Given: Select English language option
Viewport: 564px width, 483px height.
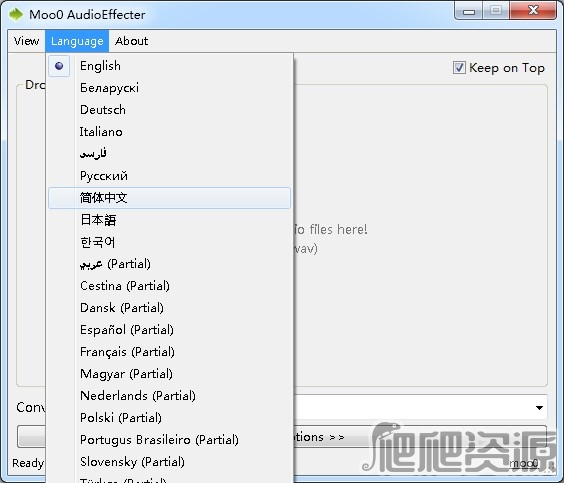Looking at the screenshot, I should [x=169, y=66].
